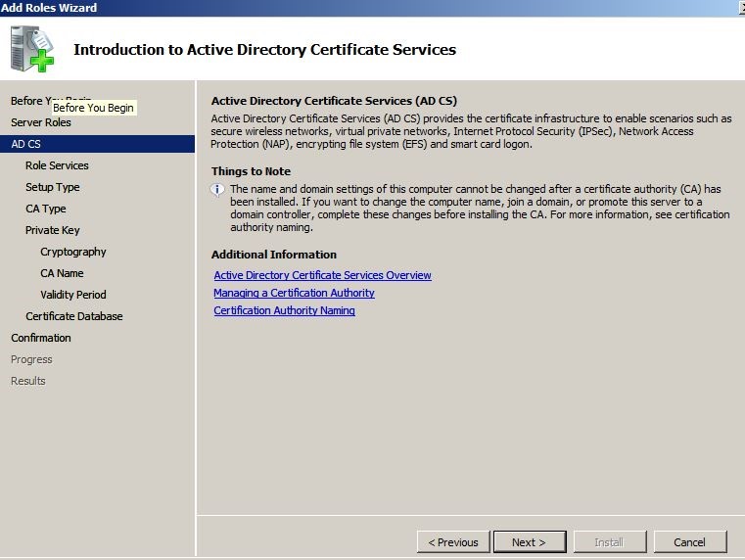Select Certificate Database step
The height and width of the screenshot is (560, 745).
[x=74, y=316]
